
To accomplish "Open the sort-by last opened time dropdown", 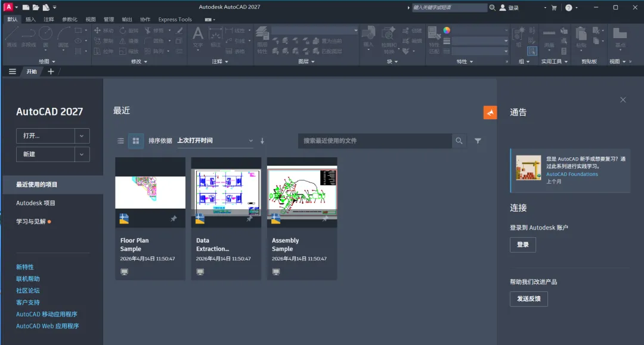I will (x=215, y=141).
